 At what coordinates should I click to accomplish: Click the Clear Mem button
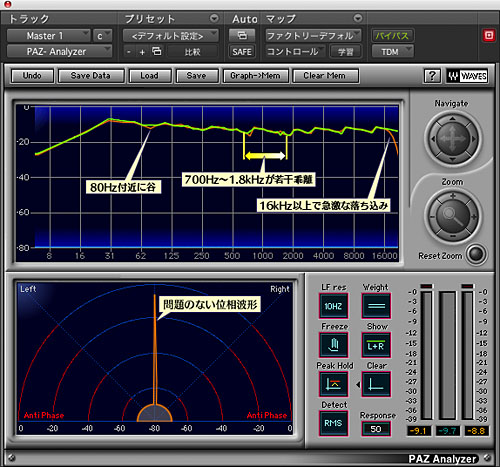pyautogui.click(x=325, y=76)
